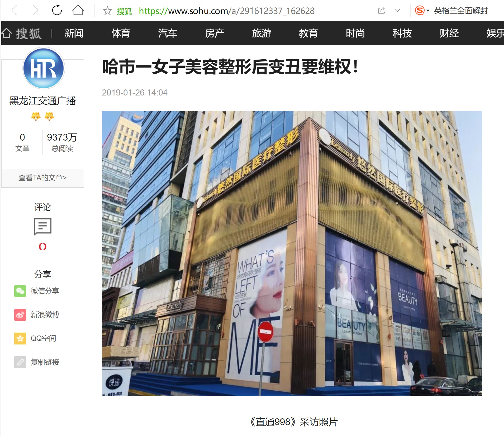Image resolution: width=504 pixels, height=436 pixels.
Task: Open the article building photo
Action: [292, 253]
